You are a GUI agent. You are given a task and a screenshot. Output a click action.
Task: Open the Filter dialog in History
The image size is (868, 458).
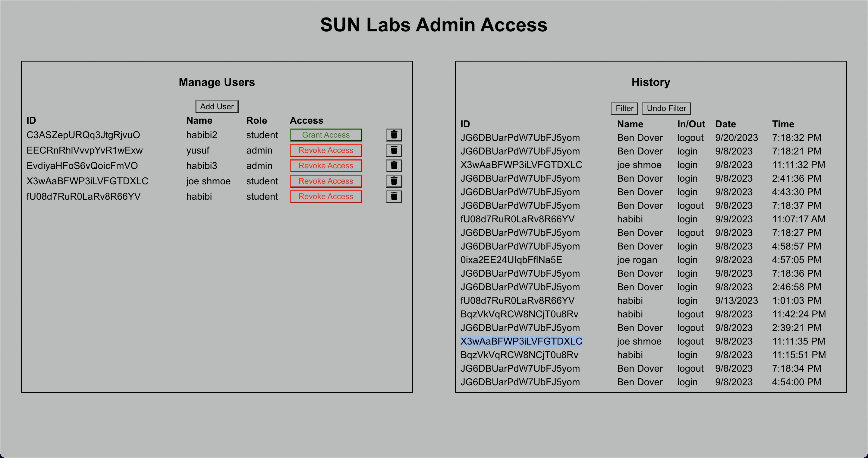(x=624, y=108)
